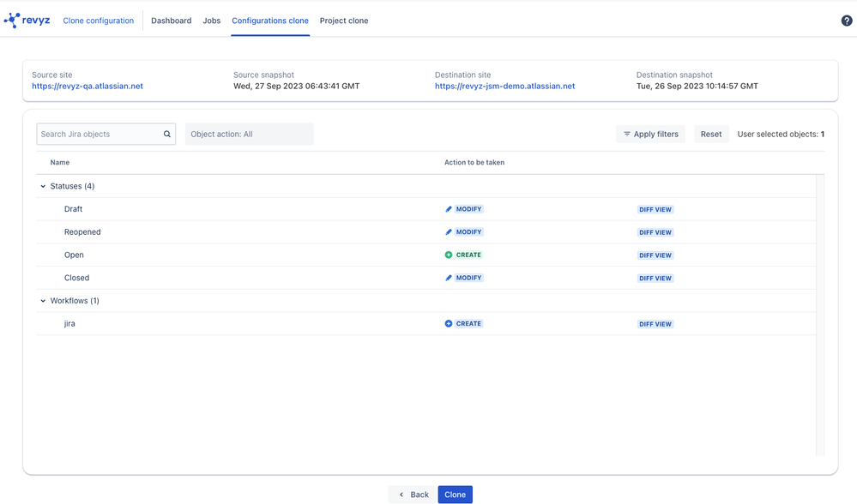Click the MODIFY badge in Reopened row

pos(469,232)
